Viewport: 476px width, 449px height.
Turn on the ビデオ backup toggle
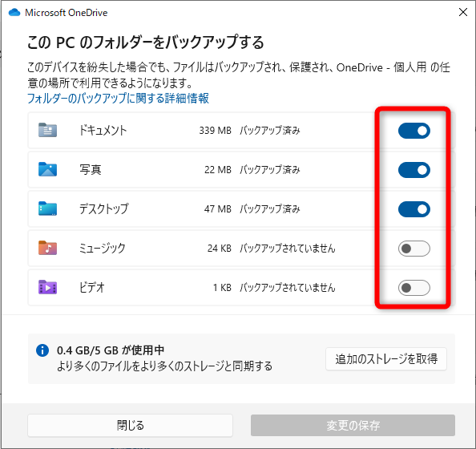tap(414, 288)
